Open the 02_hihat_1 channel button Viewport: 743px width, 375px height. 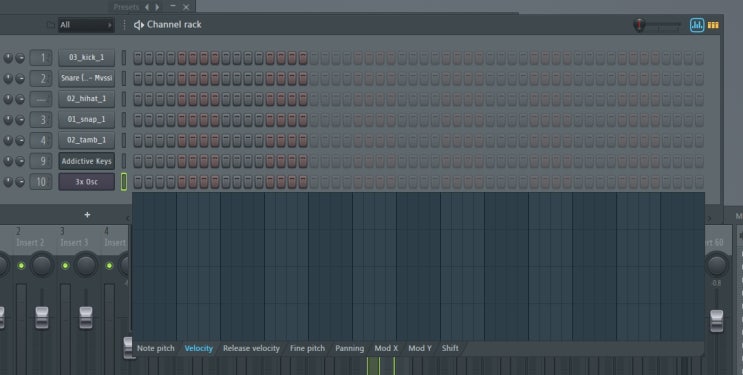coord(87,99)
